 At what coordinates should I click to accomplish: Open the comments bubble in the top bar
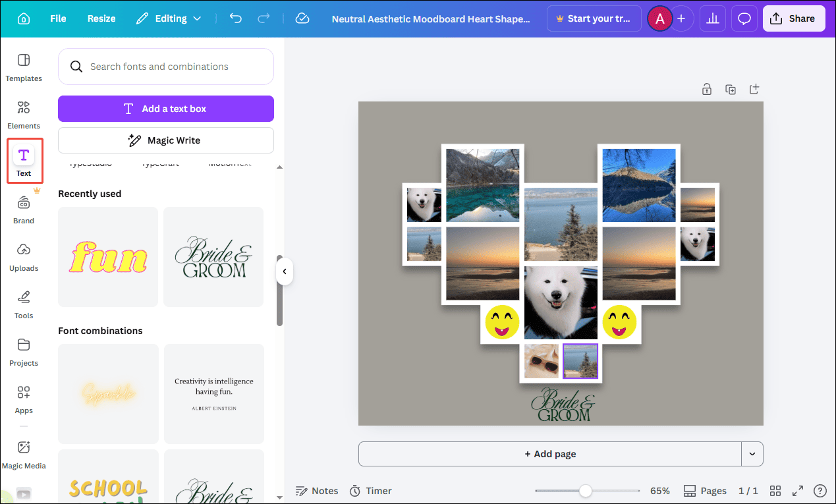(744, 18)
